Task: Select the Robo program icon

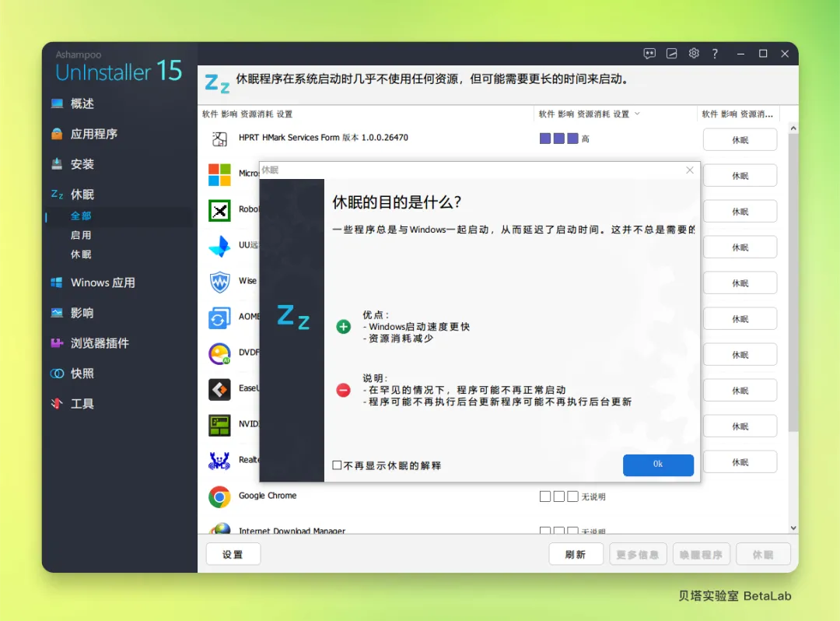Action: (x=219, y=211)
